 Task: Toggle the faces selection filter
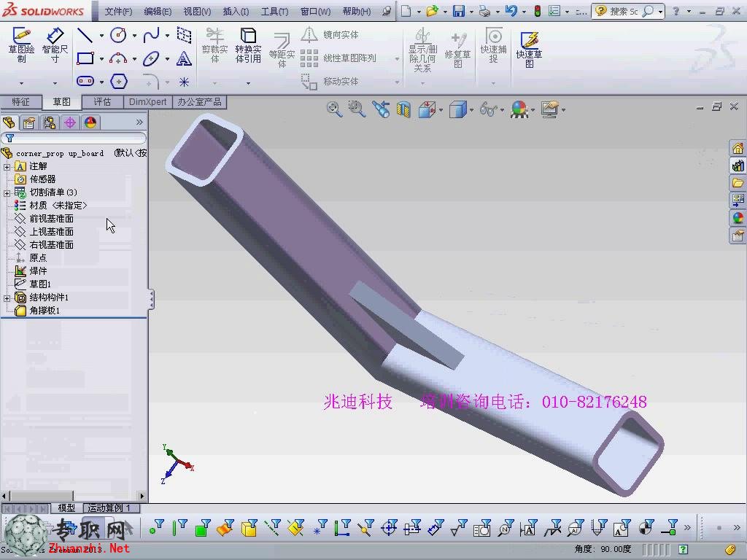[x=203, y=528]
